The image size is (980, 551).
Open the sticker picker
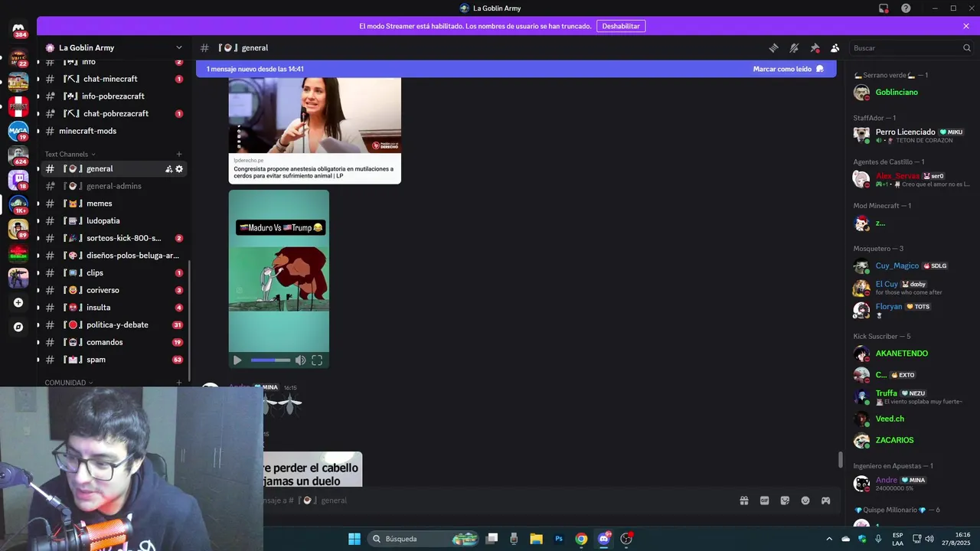tap(785, 500)
